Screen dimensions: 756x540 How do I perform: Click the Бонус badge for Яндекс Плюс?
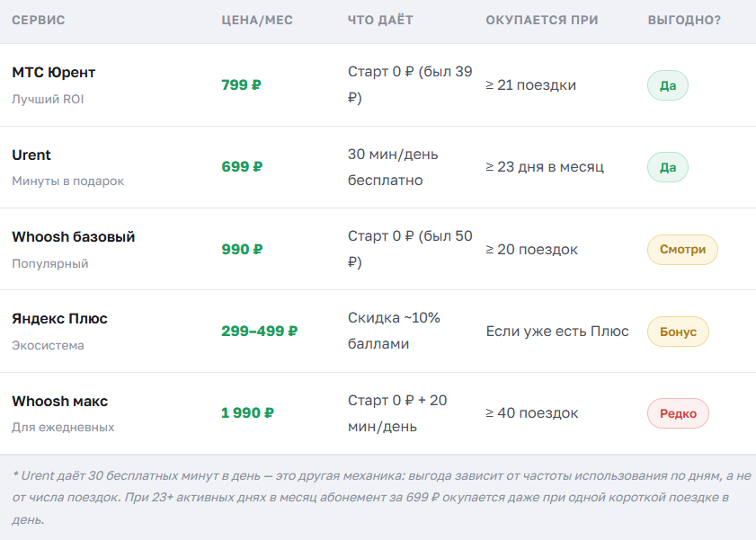click(678, 332)
